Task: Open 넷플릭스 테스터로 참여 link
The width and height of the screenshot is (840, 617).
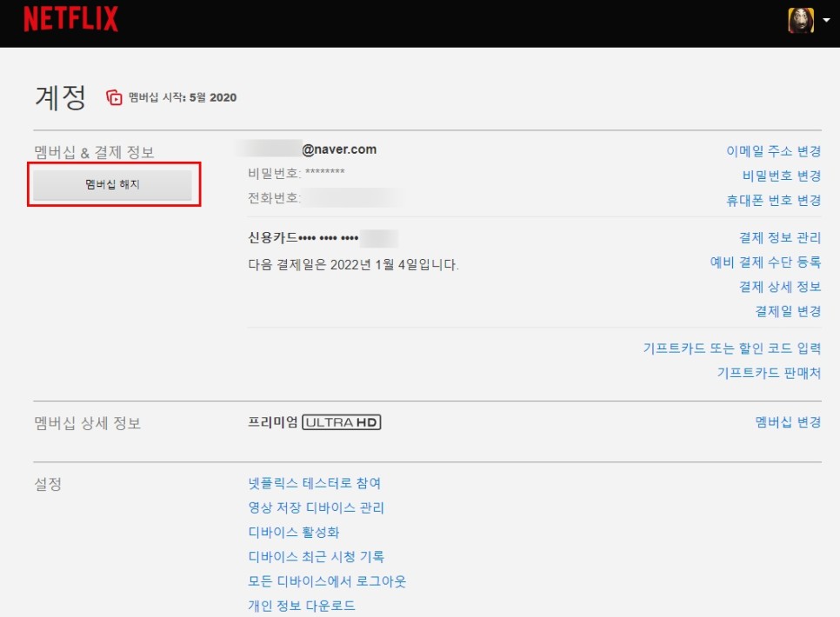Action: click(x=315, y=483)
